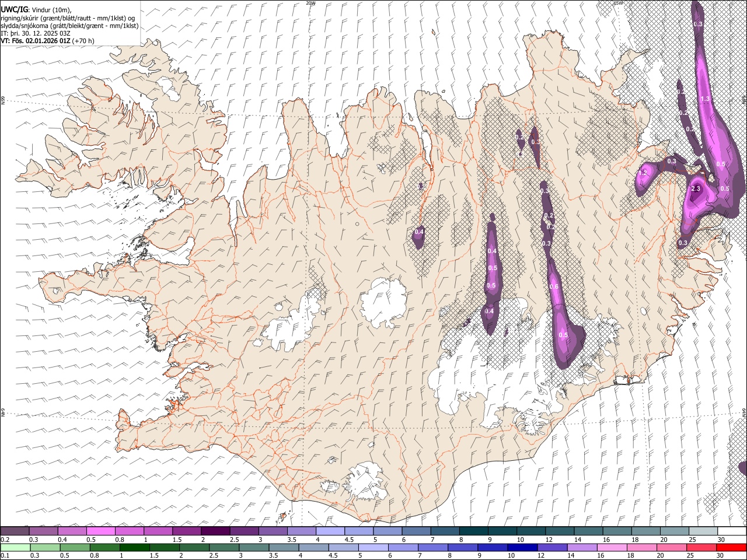
Task: Click the snow legend swatch for 0.5–0.8
Action: point(101,531)
